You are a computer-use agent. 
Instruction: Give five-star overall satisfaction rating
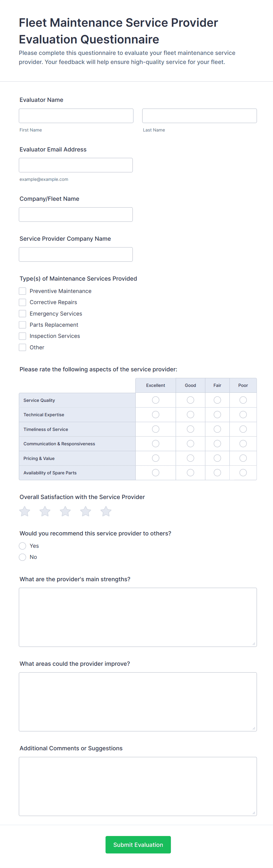click(x=106, y=511)
